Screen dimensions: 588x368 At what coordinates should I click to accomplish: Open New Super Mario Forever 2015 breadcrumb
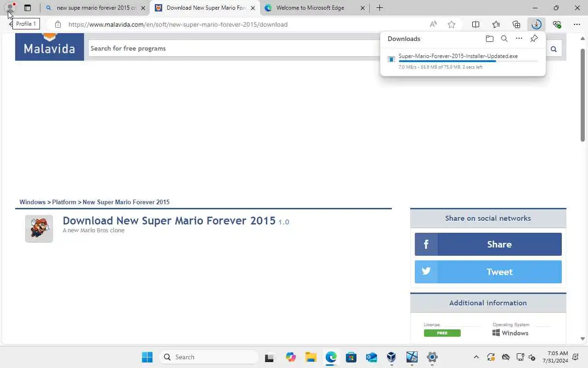(x=126, y=202)
